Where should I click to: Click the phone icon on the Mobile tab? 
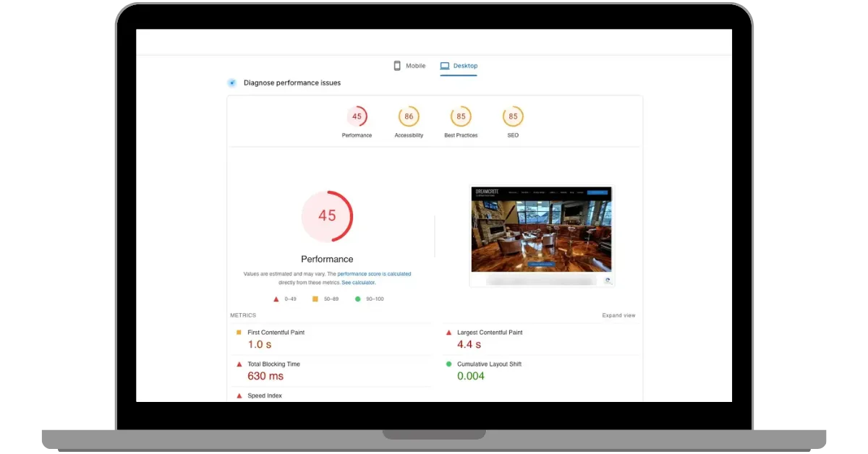(397, 66)
